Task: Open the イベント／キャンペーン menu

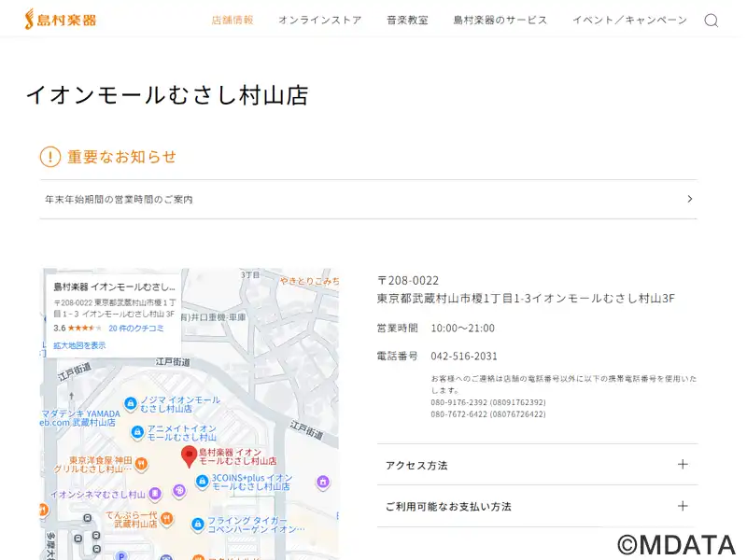Action: pos(629,20)
